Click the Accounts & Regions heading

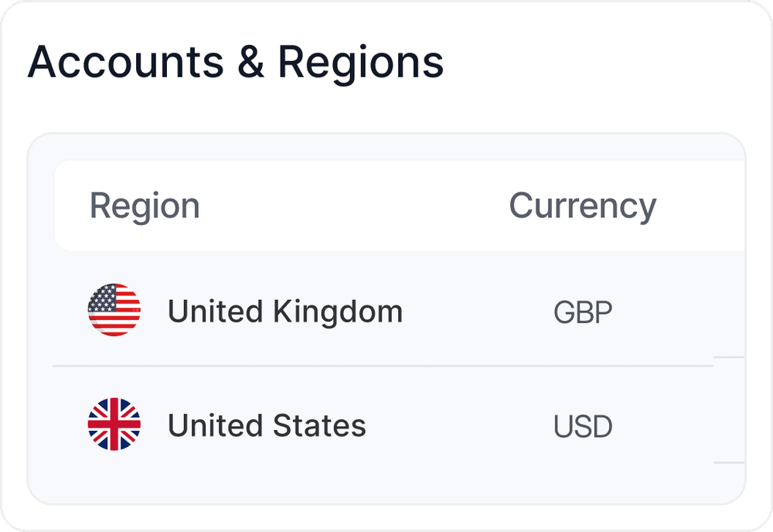click(237, 62)
